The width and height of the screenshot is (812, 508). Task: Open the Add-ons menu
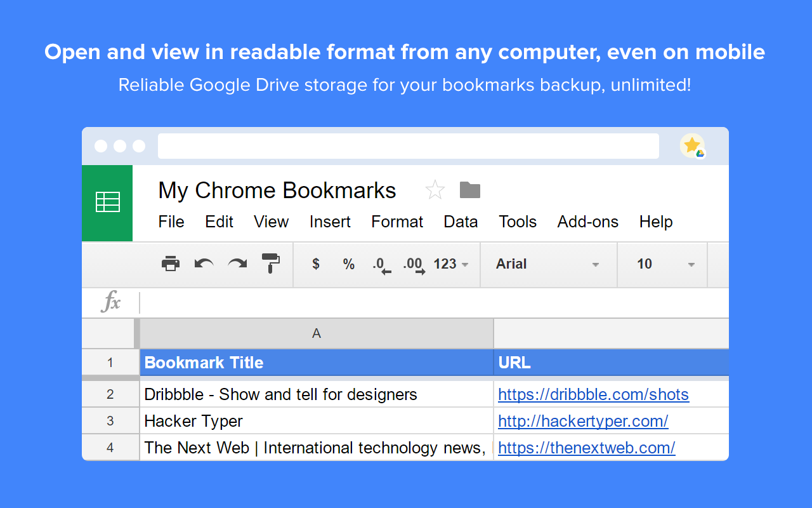(587, 222)
